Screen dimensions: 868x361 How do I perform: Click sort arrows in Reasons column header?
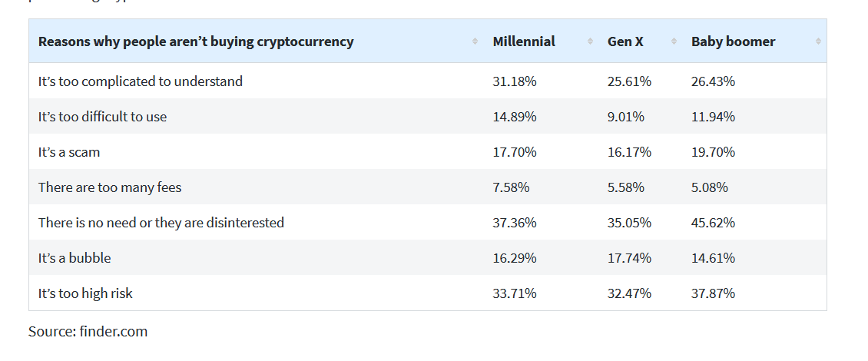475,41
